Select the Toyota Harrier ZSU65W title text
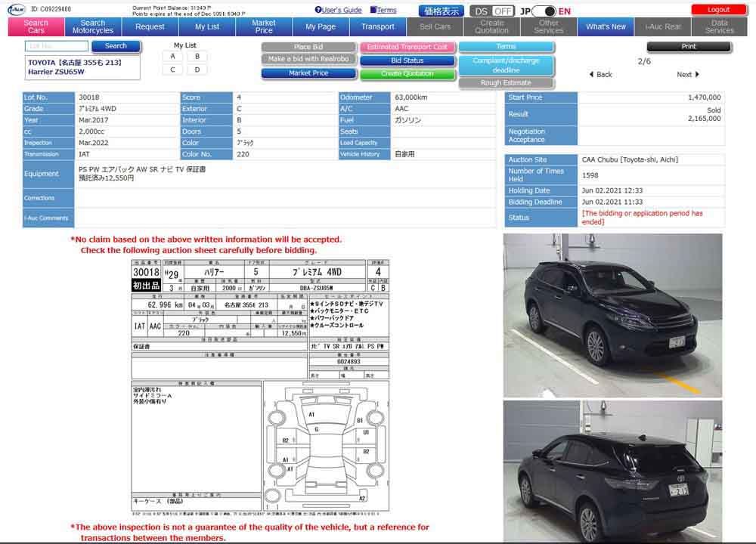 point(75,67)
